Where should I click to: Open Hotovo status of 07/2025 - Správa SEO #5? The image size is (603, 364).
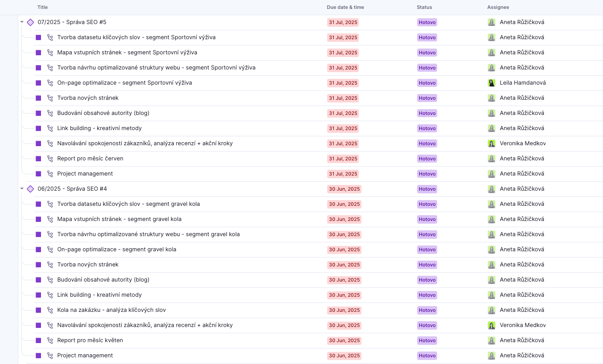[x=427, y=22]
